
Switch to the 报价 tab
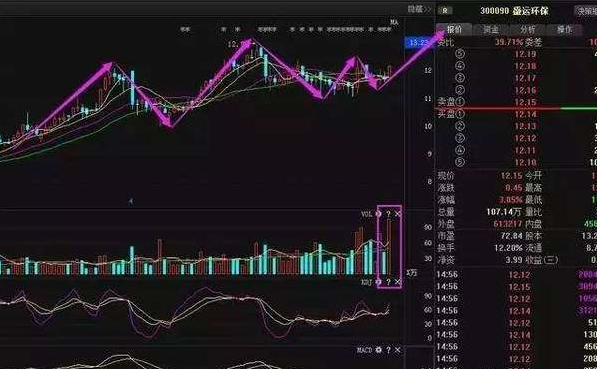454,29
